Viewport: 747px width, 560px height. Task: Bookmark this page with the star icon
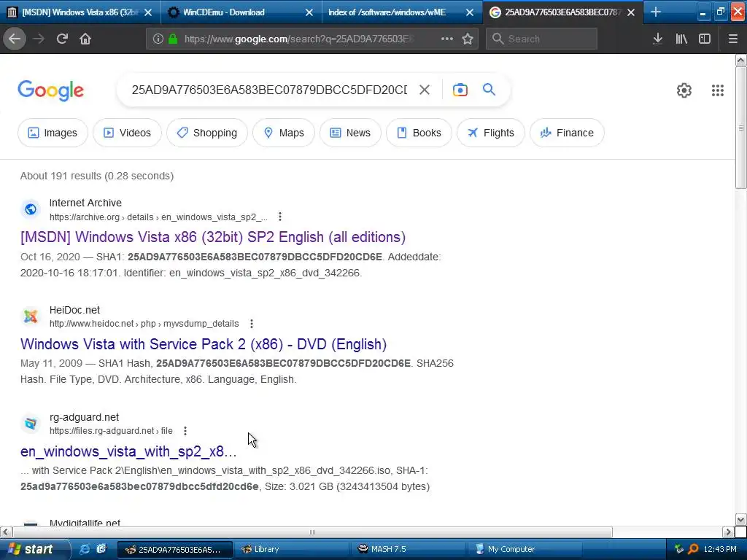468,39
